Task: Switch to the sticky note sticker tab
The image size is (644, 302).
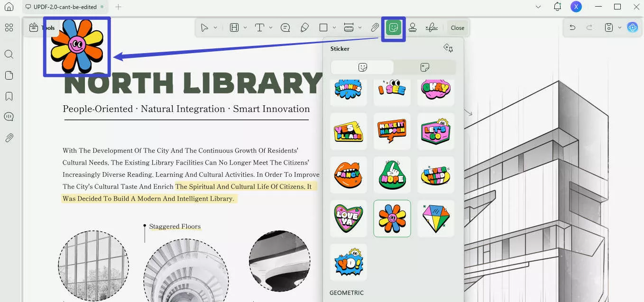Action: coord(425,67)
